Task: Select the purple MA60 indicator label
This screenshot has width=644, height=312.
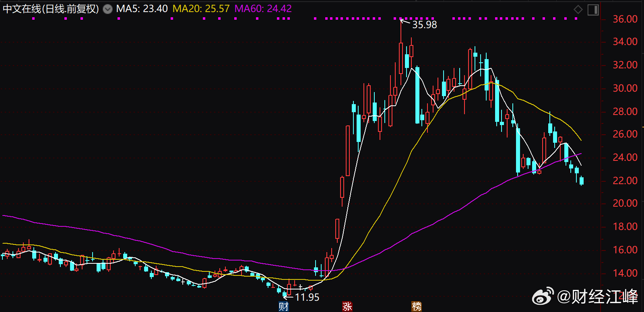Action: (263, 9)
